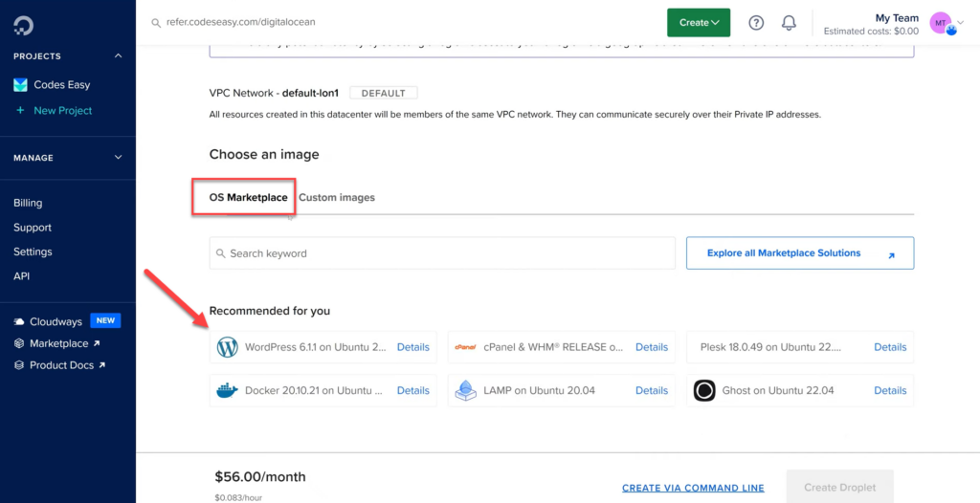The height and width of the screenshot is (503, 980).
Task: Click the Product Docs external-link arrow icon
Action: (101, 365)
